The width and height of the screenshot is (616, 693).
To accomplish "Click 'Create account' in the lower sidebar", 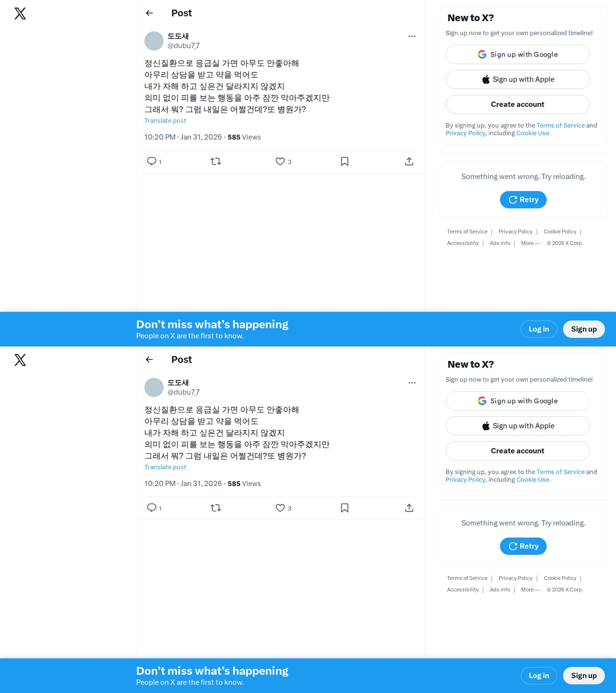I will point(518,451).
